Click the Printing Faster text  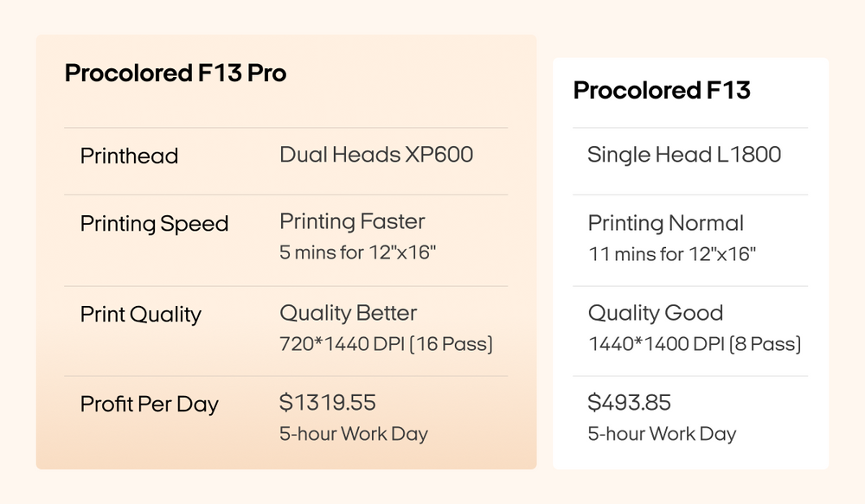[x=352, y=221]
